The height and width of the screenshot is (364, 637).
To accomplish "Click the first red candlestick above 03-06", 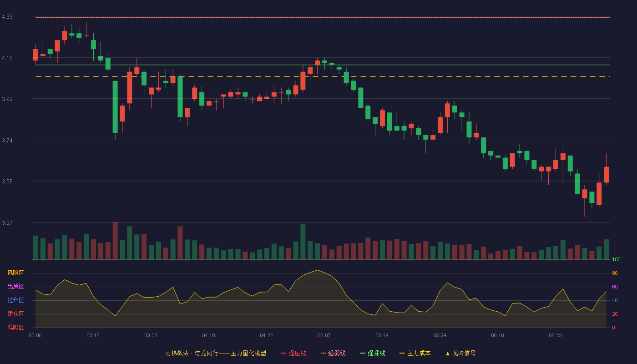I will click(35, 55).
